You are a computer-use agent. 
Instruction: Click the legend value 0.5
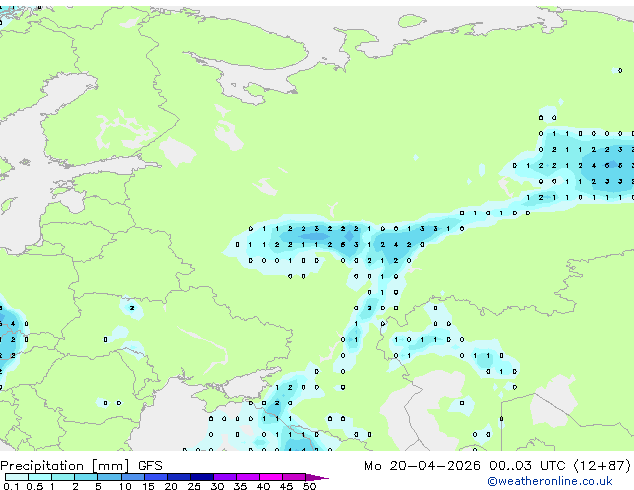click(x=35, y=486)
